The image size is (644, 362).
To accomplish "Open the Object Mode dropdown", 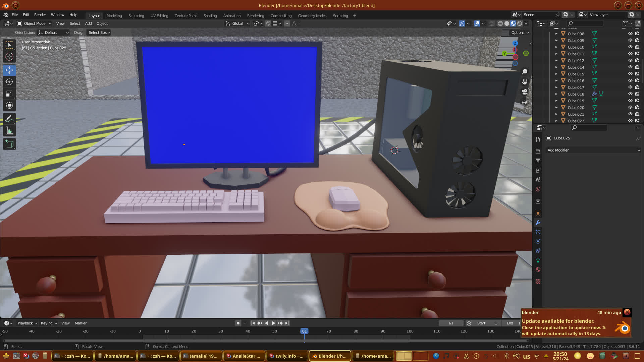I will (34, 23).
